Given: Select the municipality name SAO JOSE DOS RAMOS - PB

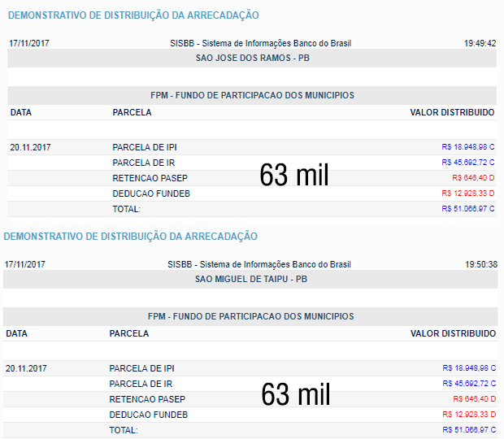Looking at the screenshot, I should (253, 58).
